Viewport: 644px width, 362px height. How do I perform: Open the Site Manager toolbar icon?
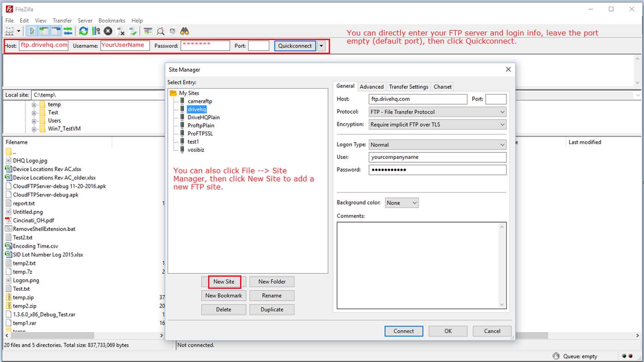[x=9, y=31]
